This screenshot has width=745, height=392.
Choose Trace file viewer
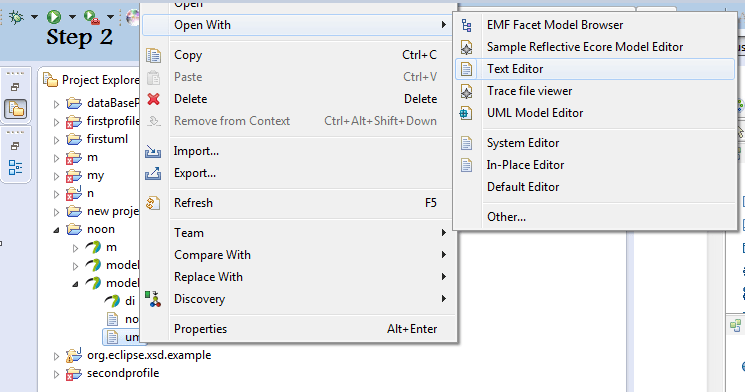point(595,91)
